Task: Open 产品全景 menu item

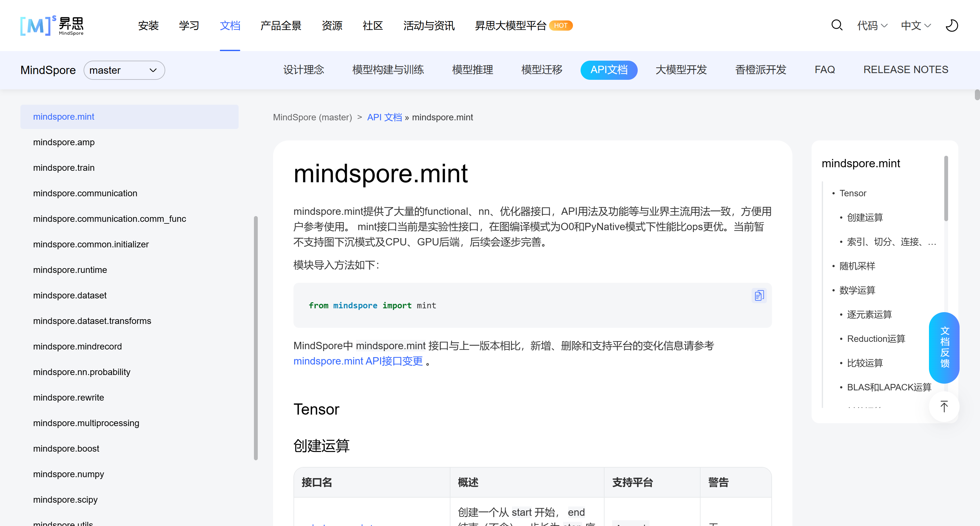Action: point(281,26)
